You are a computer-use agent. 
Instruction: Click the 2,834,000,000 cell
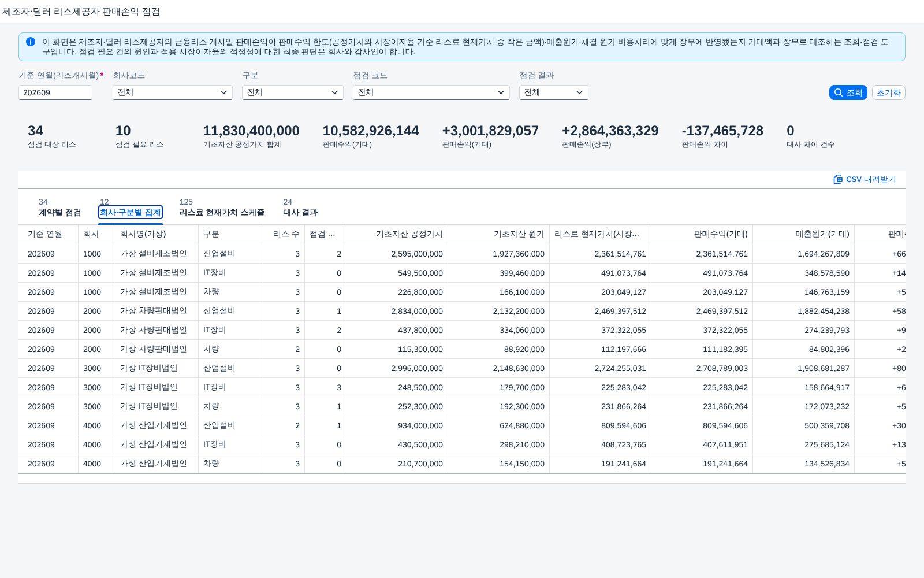click(417, 311)
